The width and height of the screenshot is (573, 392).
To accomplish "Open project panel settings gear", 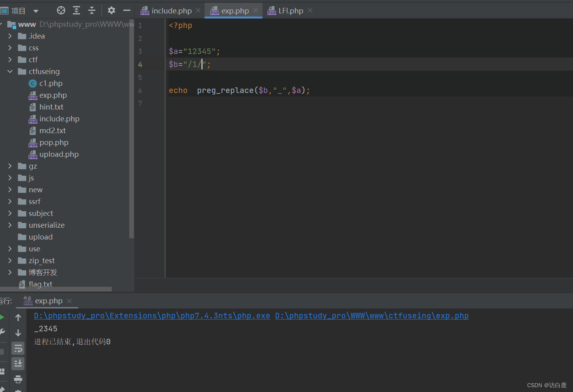I will tap(111, 10).
